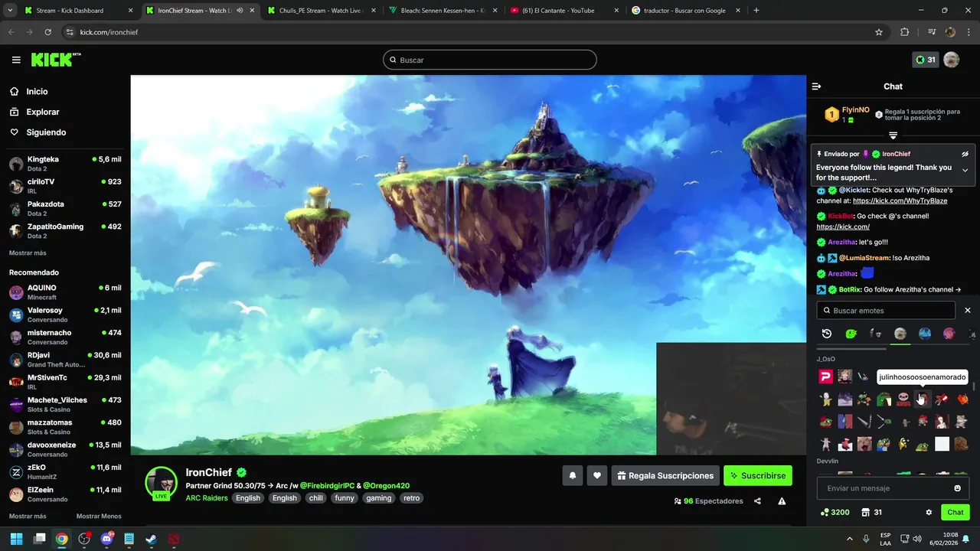Select the blue globe emote category tab
The height and width of the screenshot is (551, 980).
coord(925,334)
